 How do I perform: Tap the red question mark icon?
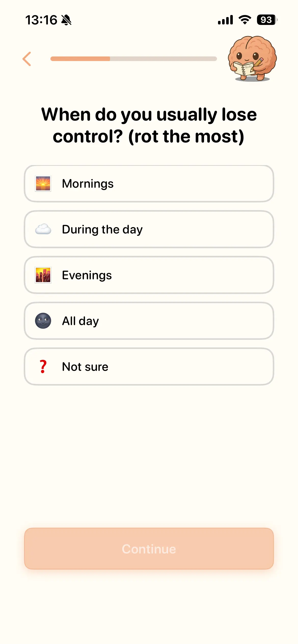(43, 367)
